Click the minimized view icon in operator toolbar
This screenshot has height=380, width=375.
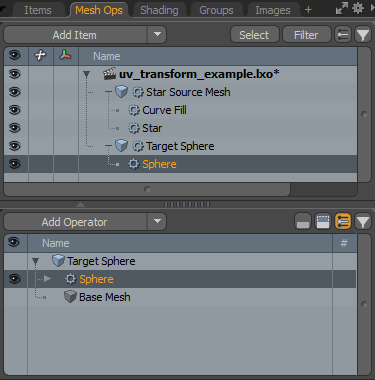[x=303, y=221]
